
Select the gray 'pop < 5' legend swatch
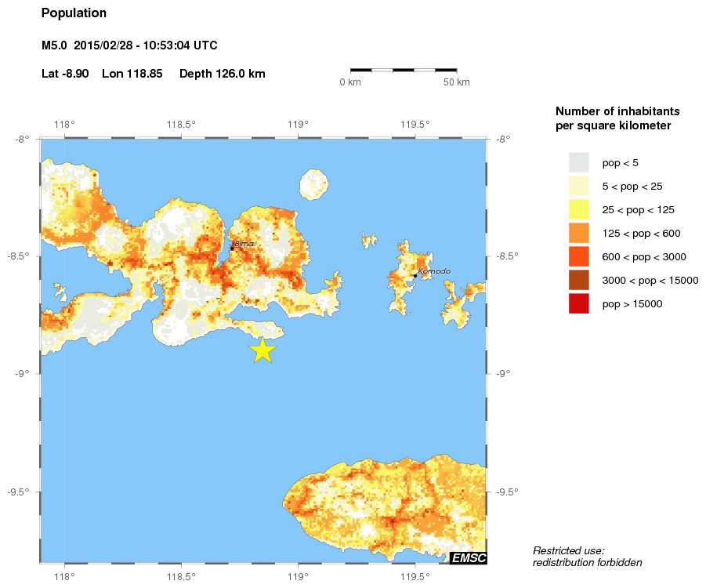point(578,162)
